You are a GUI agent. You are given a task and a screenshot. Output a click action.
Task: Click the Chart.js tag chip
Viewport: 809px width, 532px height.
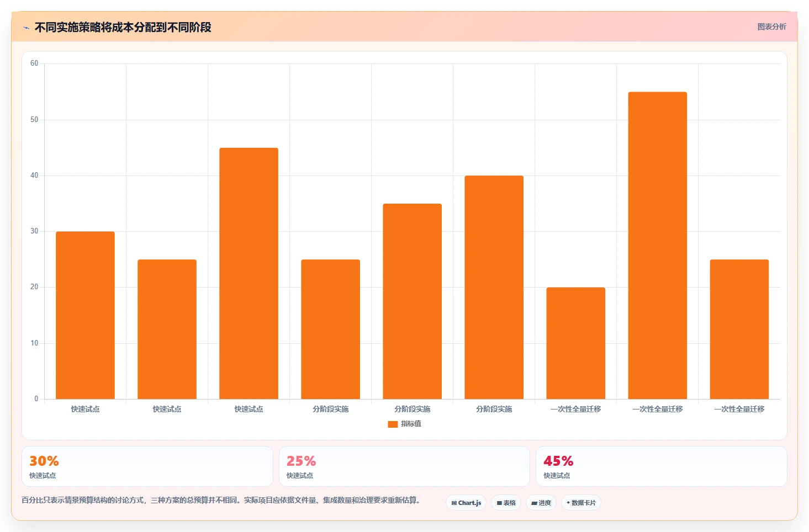(466, 503)
